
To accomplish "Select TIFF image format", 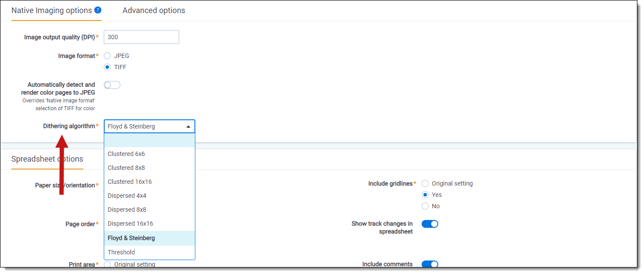I will pos(107,67).
